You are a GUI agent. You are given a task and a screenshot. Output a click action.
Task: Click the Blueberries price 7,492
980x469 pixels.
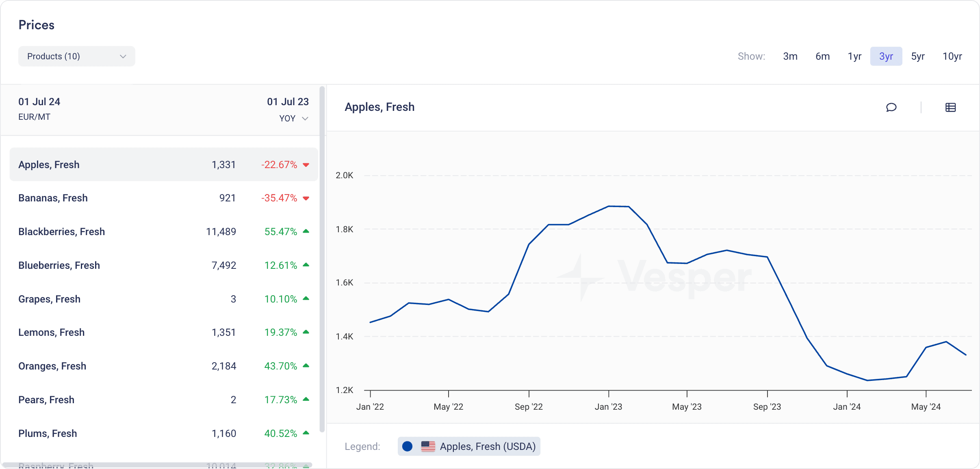224,265
